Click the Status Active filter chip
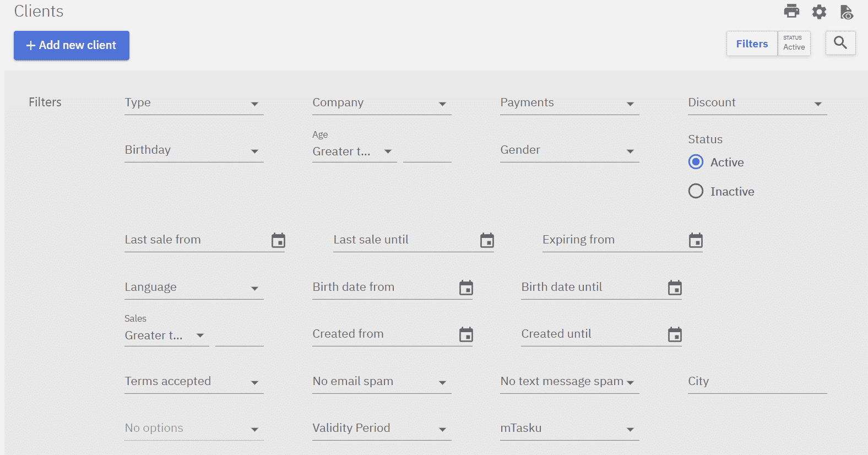The width and height of the screenshot is (868, 455). coord(794,44)
